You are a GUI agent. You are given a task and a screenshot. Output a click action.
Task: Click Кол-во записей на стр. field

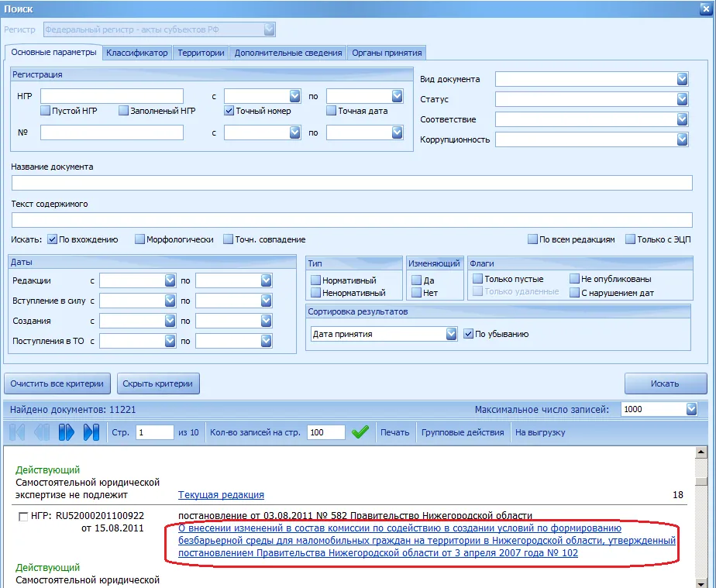pos(326,432)
